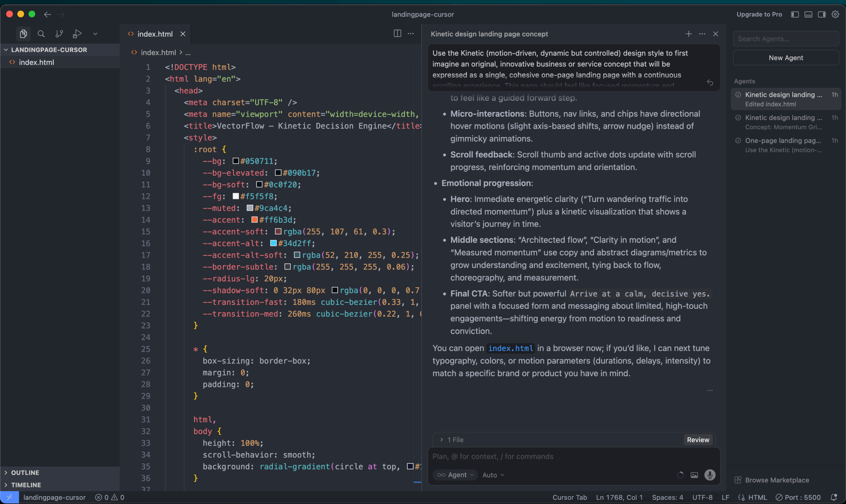
Task: Toggle the secondary sidebar layout icon
Action: pyautogui.click(x=822, y=14)
